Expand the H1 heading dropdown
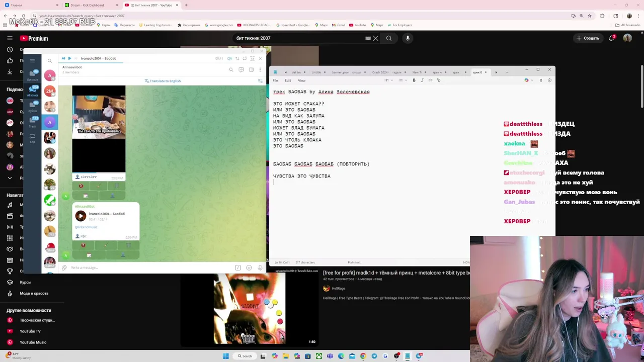 pyautogui.click(x=388, y=80)
